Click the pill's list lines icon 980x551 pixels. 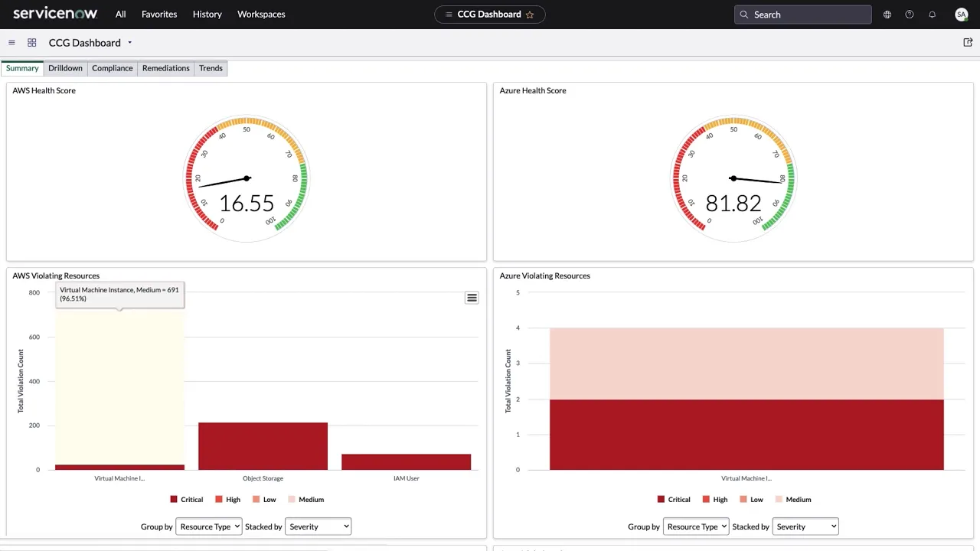pyautogui.click(x=449, y=15)
